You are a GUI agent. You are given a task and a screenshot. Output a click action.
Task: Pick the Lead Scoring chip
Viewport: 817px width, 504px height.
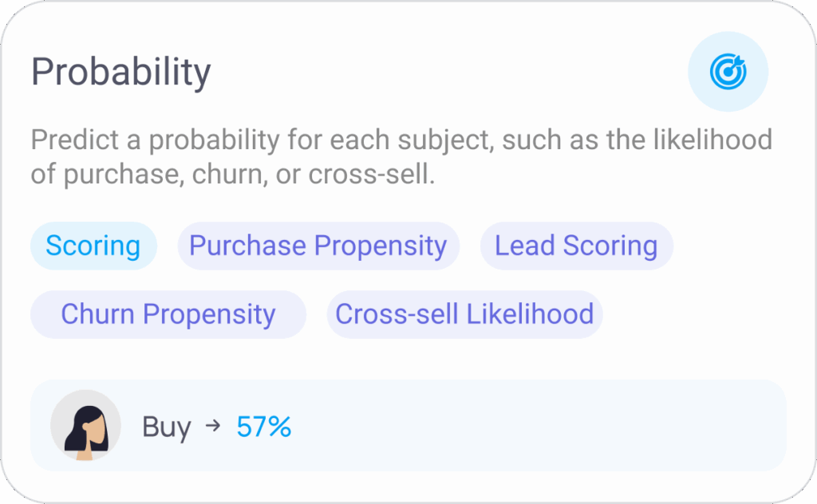[576, 246]
